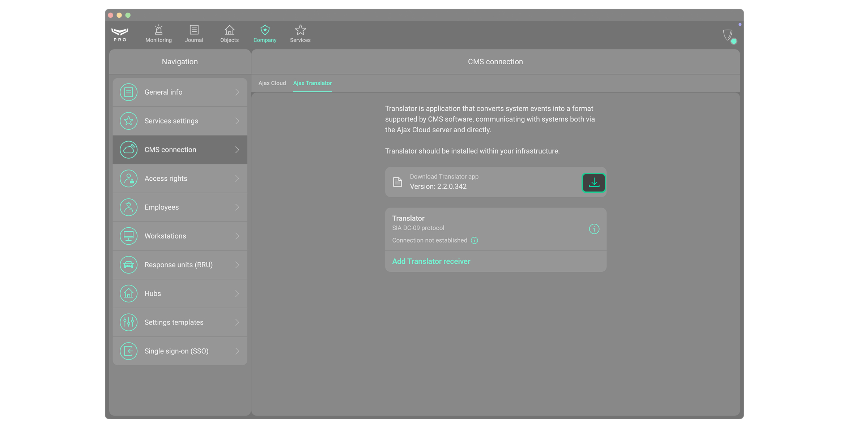Click Add Translator receiver link
Viewport: 868px width, 434px height.
pos(431,261)
